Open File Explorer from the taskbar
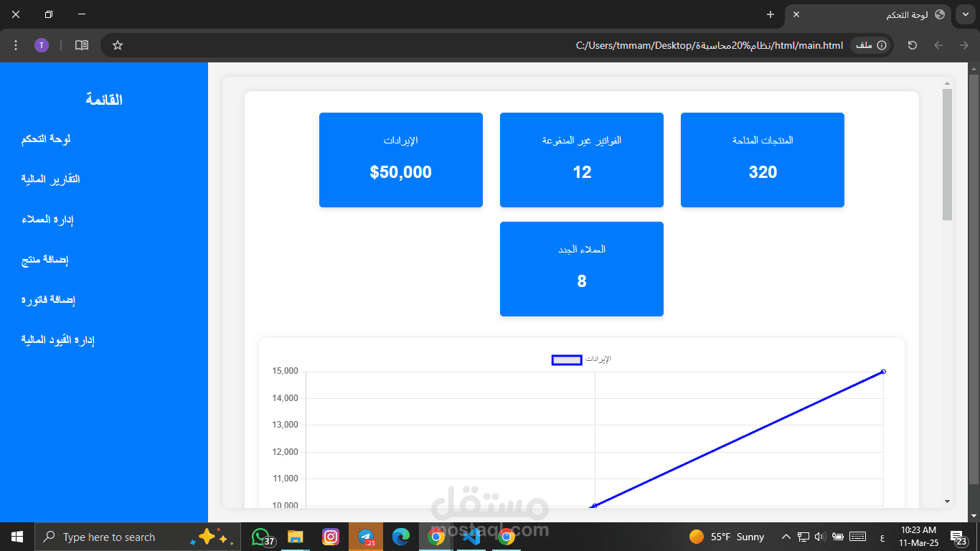The image size is (980, 551). [296, 537]
